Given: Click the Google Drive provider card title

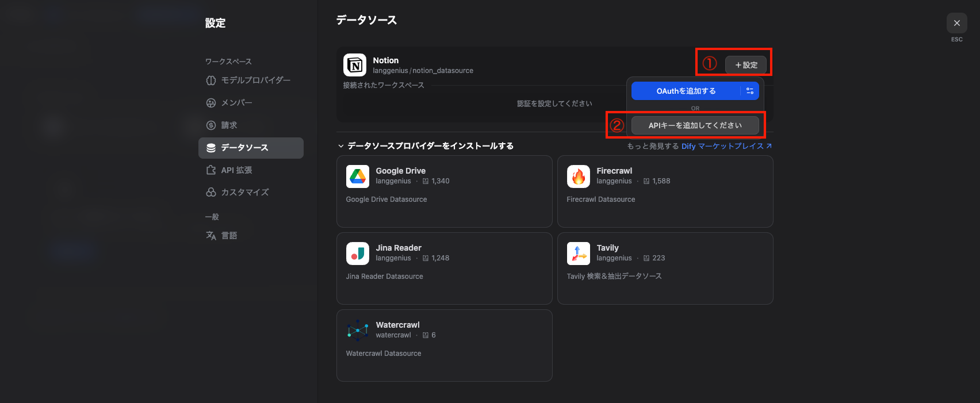Looking at the screenshot, I should (x=401, y=171).
